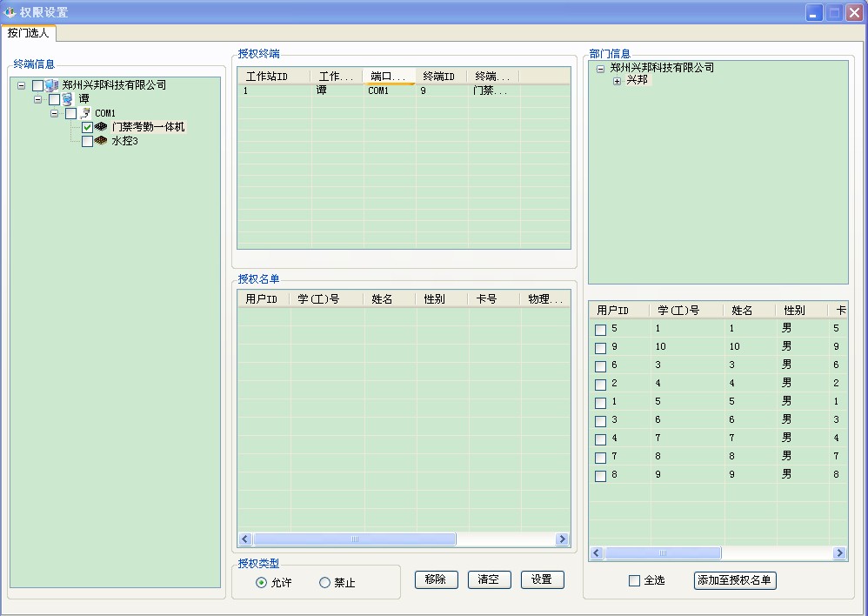Screen dimensions: 868x616
Task: Check the 水控3 checkbox
Action: (x=87, y=141)
